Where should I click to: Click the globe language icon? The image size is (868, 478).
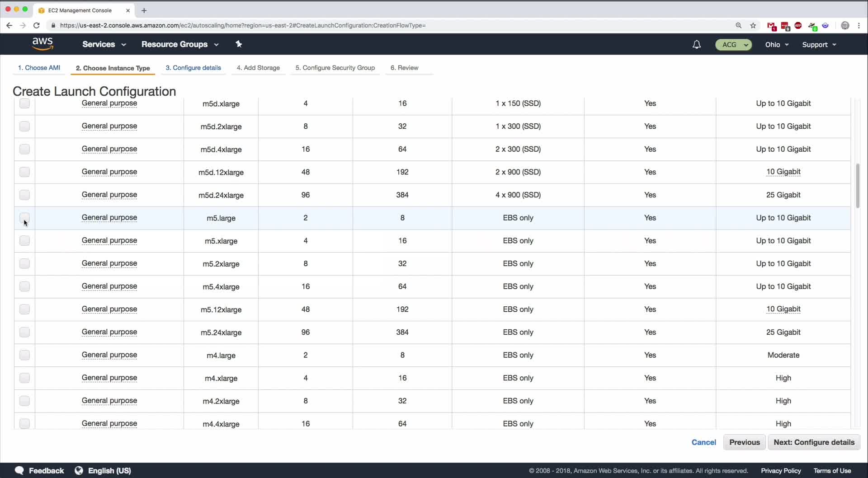[79, 470]
